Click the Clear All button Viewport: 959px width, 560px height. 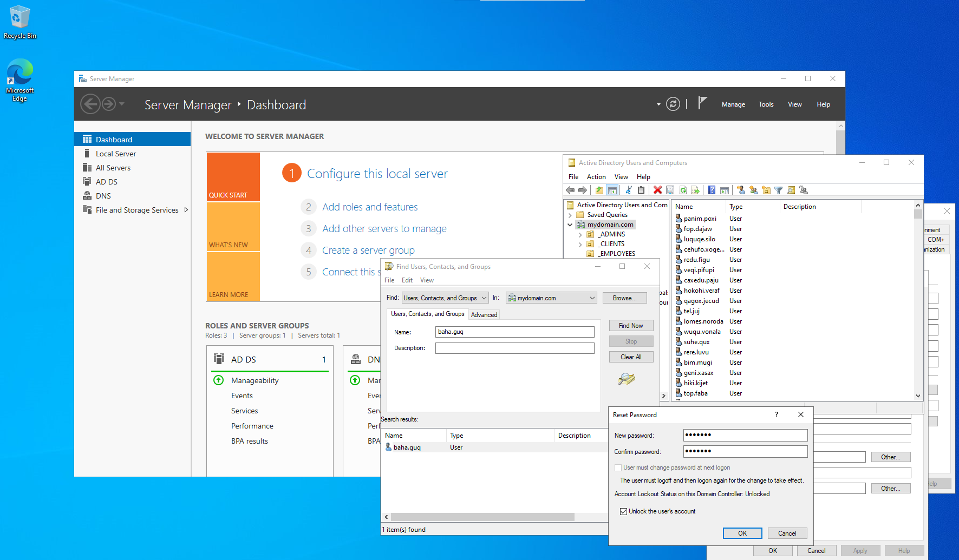[x=631, y=357]
